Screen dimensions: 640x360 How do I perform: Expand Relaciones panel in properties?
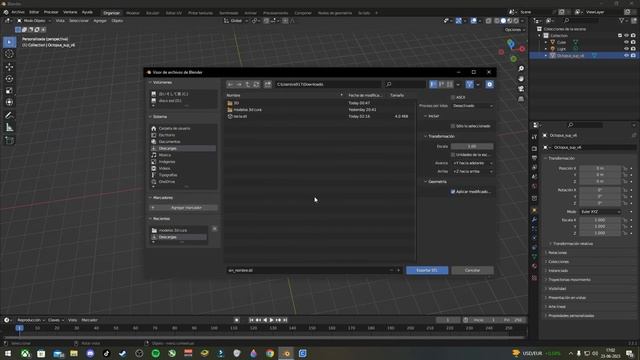(556, 253)
